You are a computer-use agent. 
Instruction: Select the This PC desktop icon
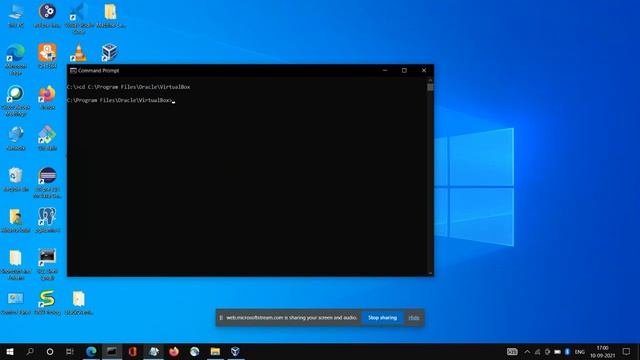(x=16, y=15)
